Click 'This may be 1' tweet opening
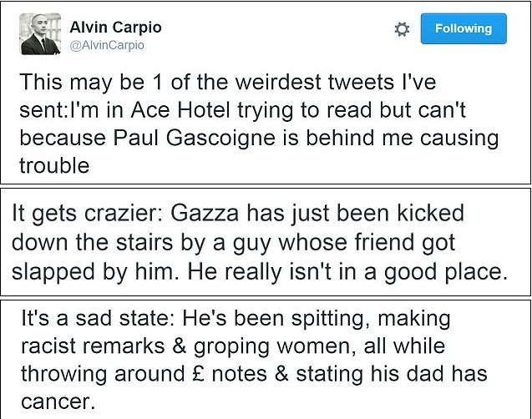This screenshot has height=419, width=532. pos(90,83)
